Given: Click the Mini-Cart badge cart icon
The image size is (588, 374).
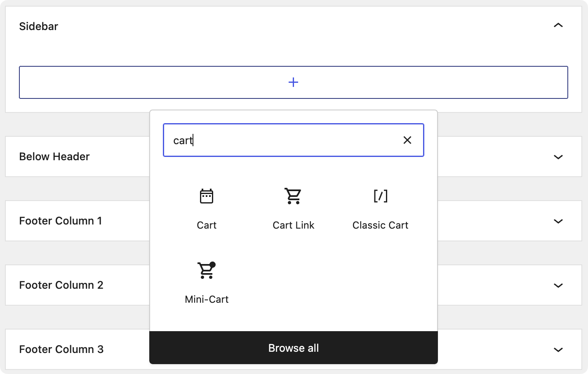Looking at the screenshot, I should point(207,270).
